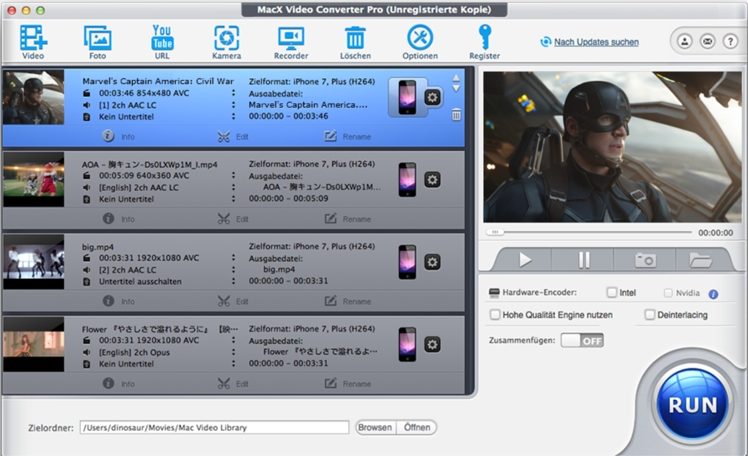Open settings gear for big.mp4
This screenshot has height=456, width=748.
(x=432, y=261)
